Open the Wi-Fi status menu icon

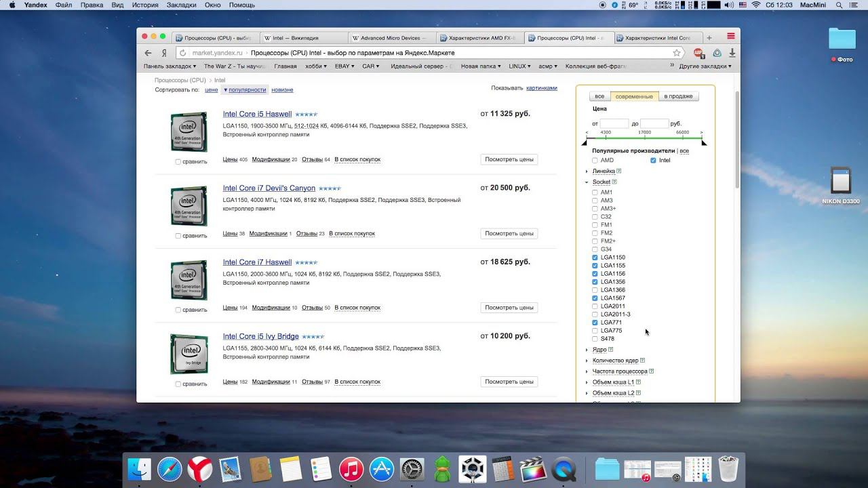755,5
